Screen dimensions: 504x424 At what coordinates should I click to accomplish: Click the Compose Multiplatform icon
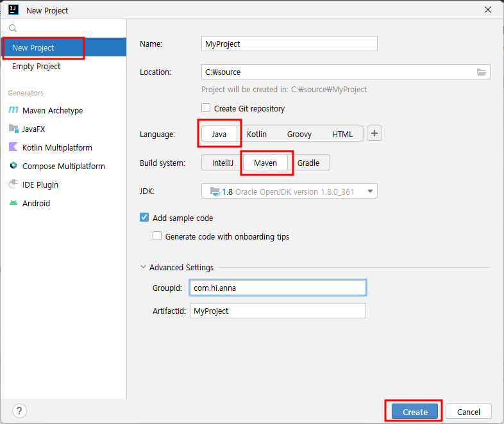pos(13,166)
